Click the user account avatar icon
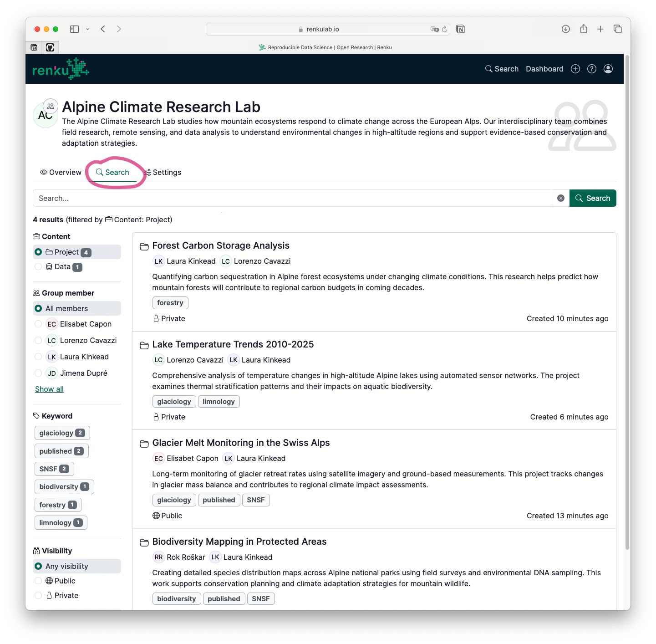Screen dimensions: 656x644 pos(608,69)
